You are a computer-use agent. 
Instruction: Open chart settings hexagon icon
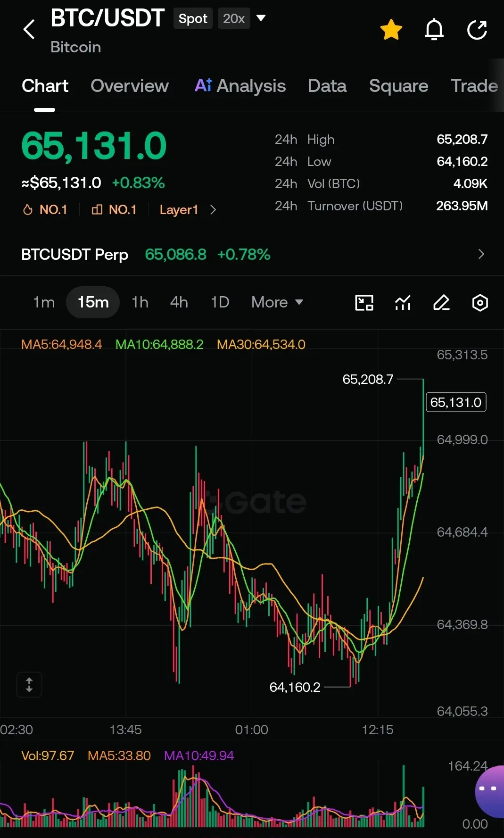tap(480, 303)
